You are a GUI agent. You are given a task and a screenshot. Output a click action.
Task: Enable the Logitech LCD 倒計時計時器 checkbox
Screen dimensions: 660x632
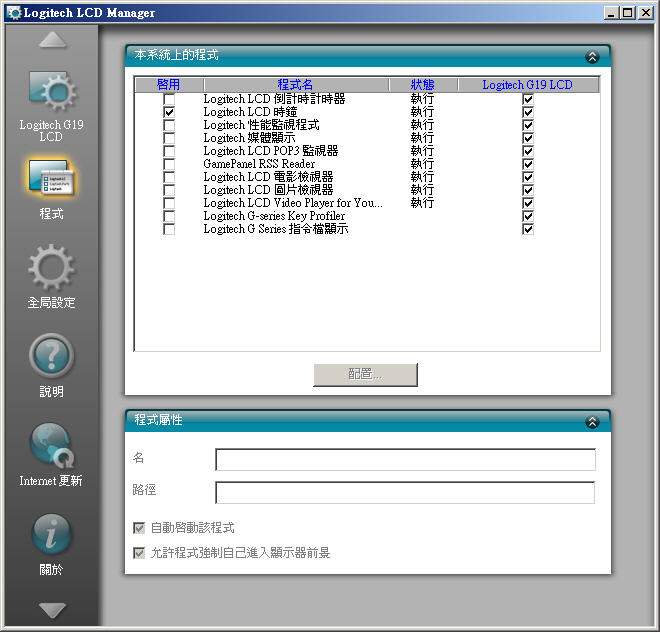(169, 99)
